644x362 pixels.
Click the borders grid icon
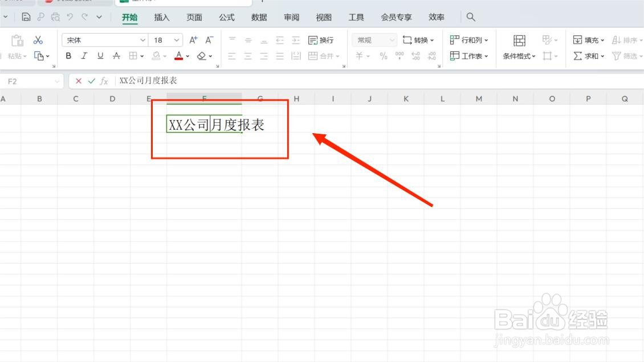(133, 56)
